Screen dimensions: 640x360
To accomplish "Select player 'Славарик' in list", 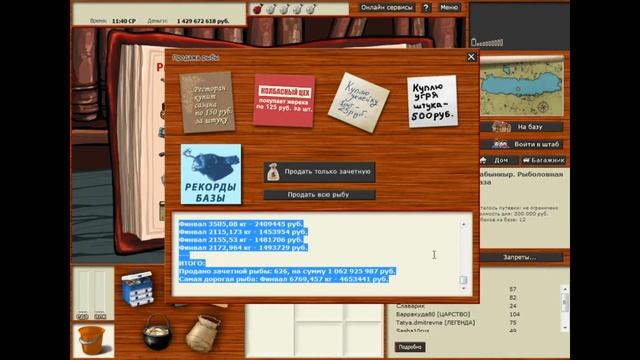I will coord(411,306).
